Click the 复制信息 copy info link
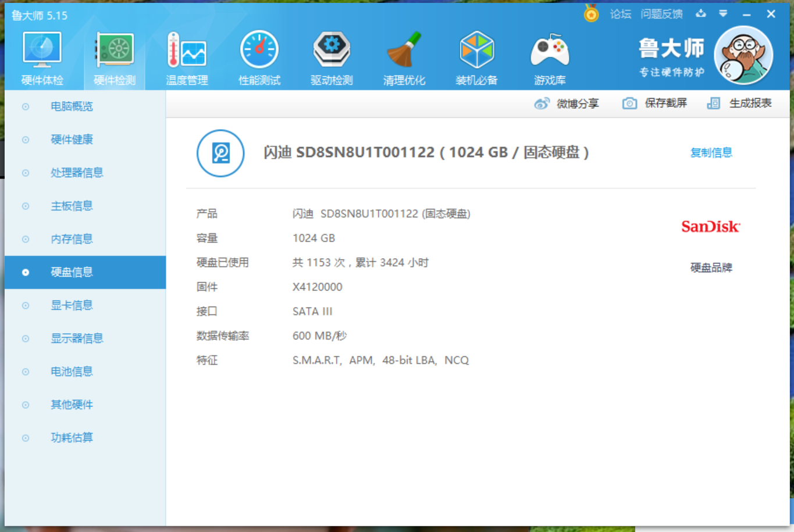This screenshot has width=794, height=532. (x=711, y=153)
